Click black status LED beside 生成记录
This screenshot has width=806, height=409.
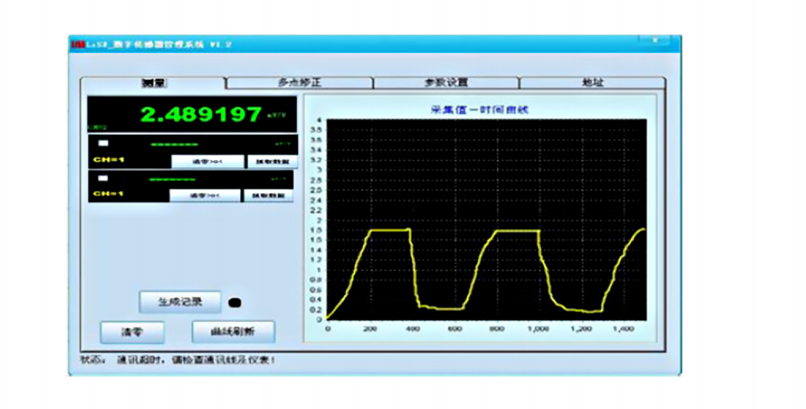pos(235,301)
